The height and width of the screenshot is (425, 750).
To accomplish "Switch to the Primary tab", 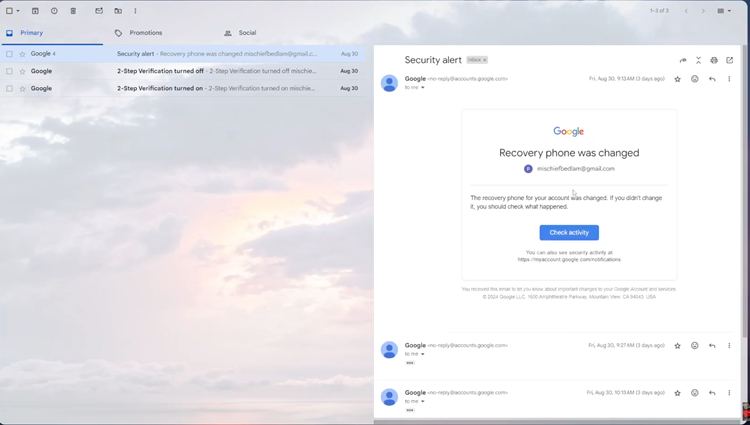I will pyautogui.click(x=51, y=33).
